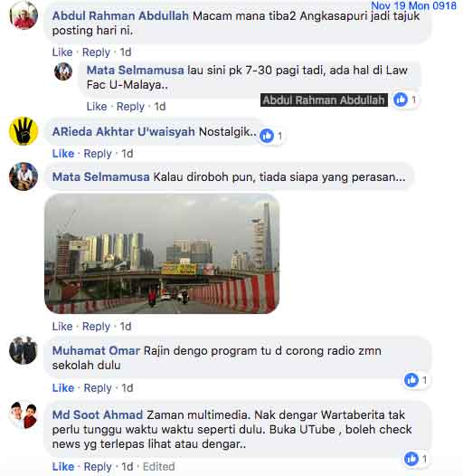Screen dimensions: 463x476
Task: Reply to ARieda Akhtar U'waisyah's Nostalgik comment
Action: tap(98, 154)
